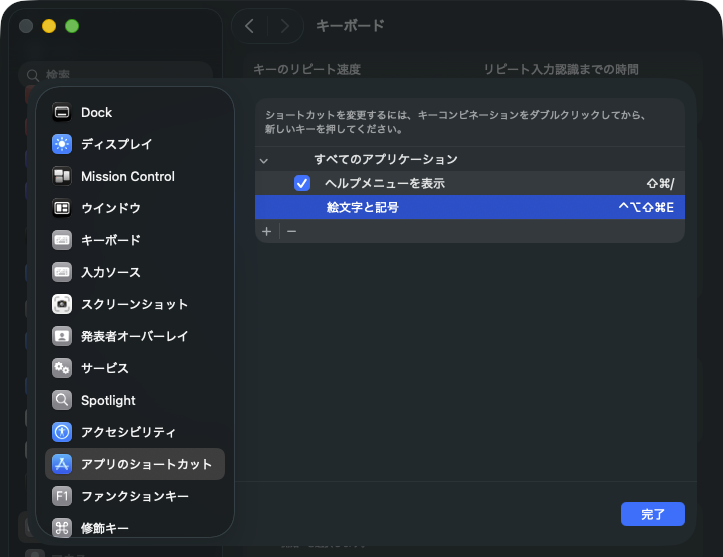Collapse the すべてのアプリケーション group
The height and width of the screenshot is (557, 723).
264,160
